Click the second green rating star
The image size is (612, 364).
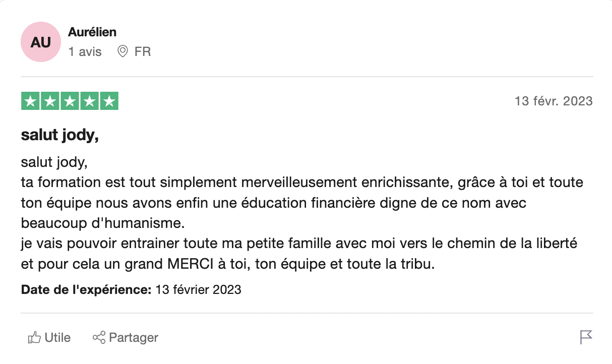pyautogui.click(x=50, y=101)
